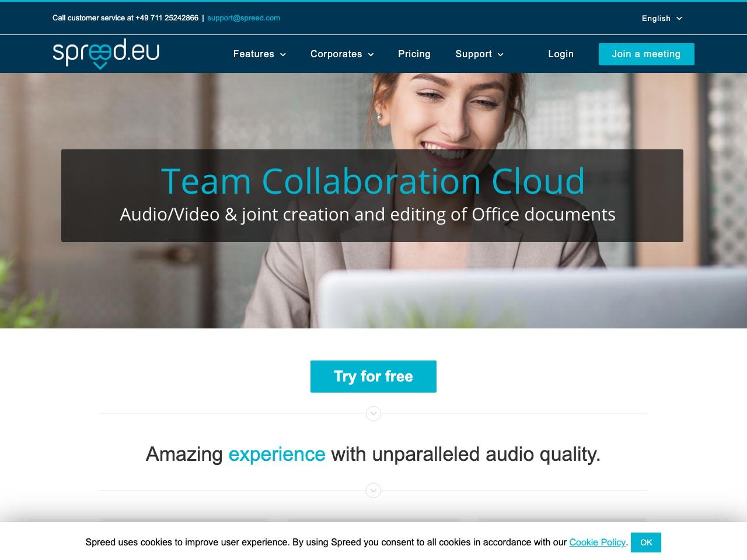Click the support@spreed.com email link

(x=243, y=18)
